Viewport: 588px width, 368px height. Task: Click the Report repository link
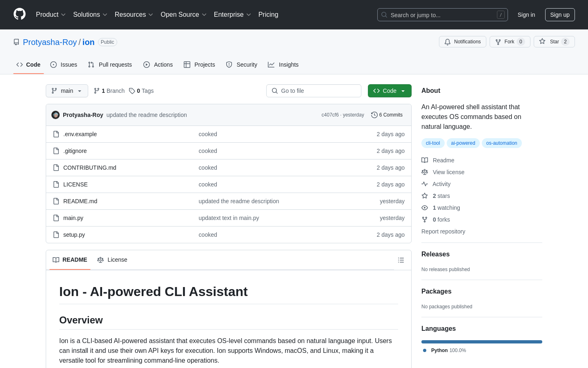coord(443,231)
